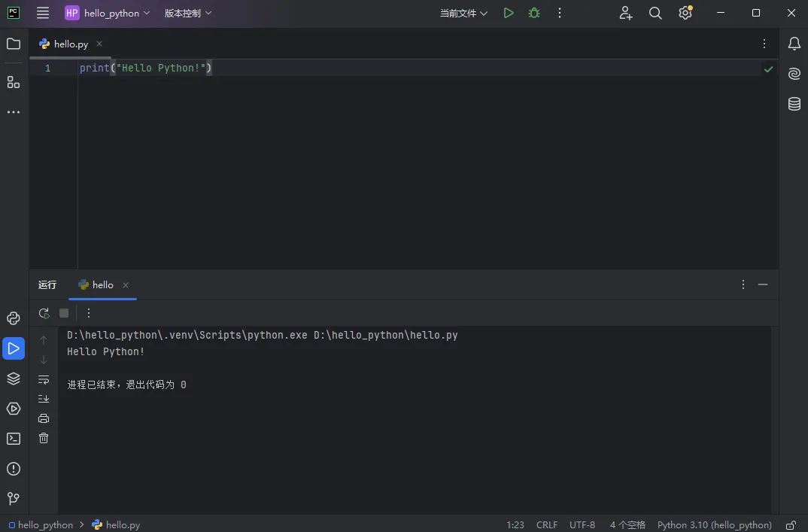
Task: Open the Notifications bell
Action: 794,44
